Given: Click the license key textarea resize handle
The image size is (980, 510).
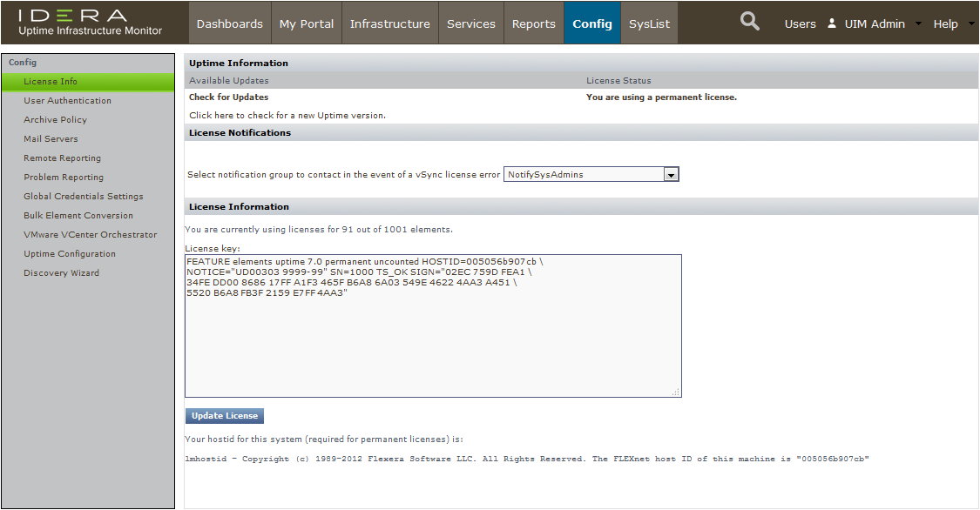Looking at the screenshot, I should point(676,392).
